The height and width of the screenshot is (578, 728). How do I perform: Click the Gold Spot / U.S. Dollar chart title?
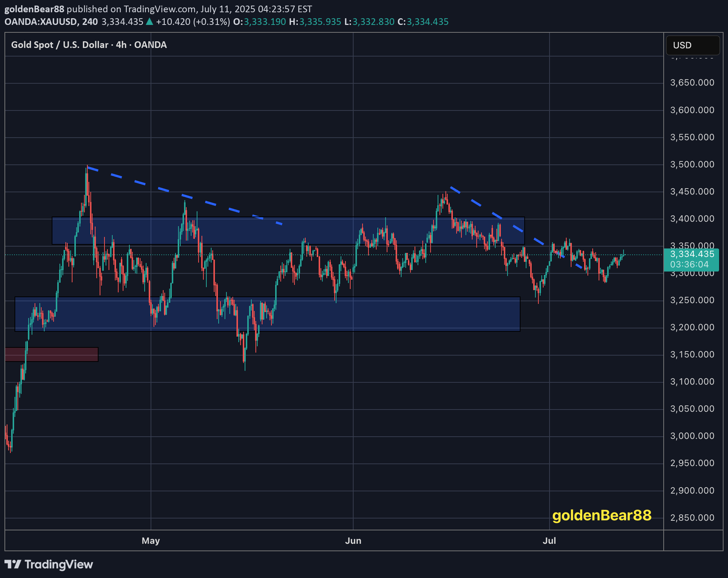pyautogui.click(x=89, y=45)
